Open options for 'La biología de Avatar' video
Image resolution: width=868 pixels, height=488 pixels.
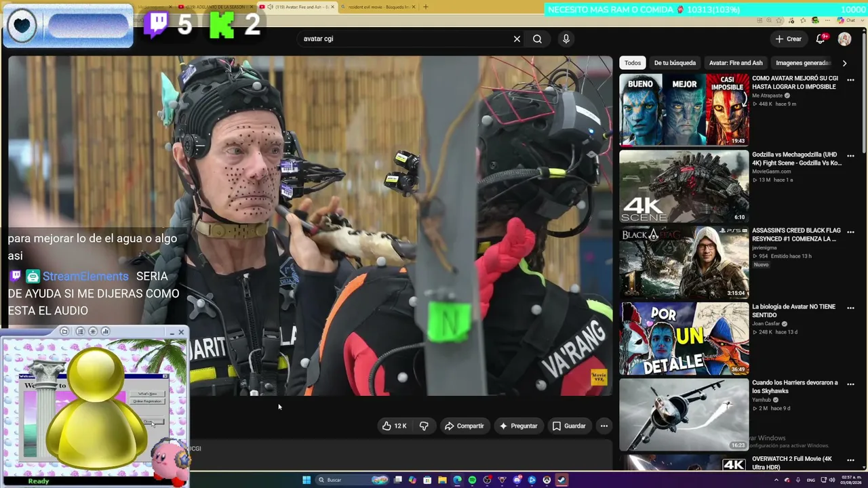click(850, 308)
